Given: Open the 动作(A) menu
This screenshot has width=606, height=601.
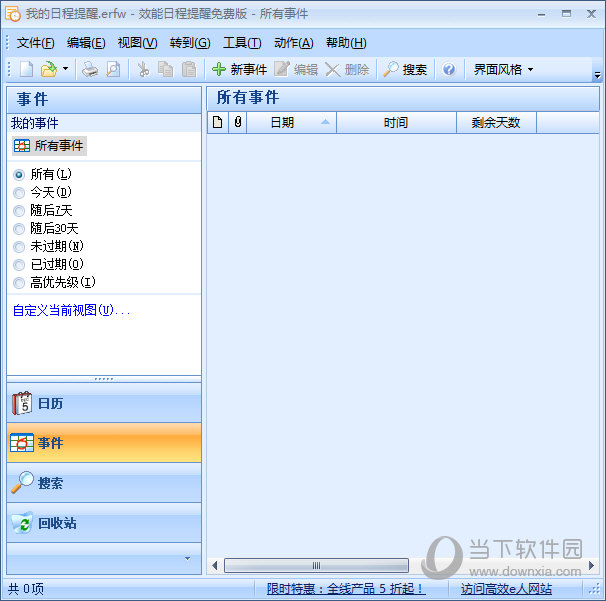Looking at the screenshot, I should [293, 43].
